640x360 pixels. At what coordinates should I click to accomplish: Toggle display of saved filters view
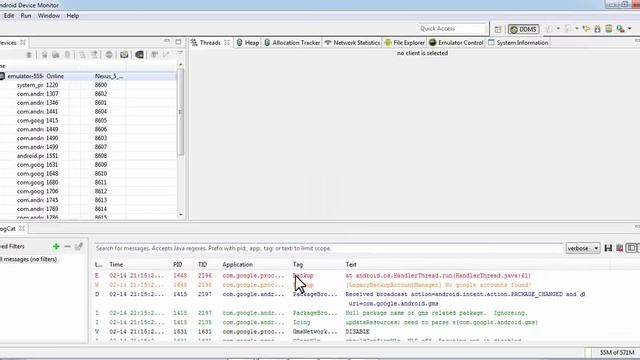click(x=631, y=248)
